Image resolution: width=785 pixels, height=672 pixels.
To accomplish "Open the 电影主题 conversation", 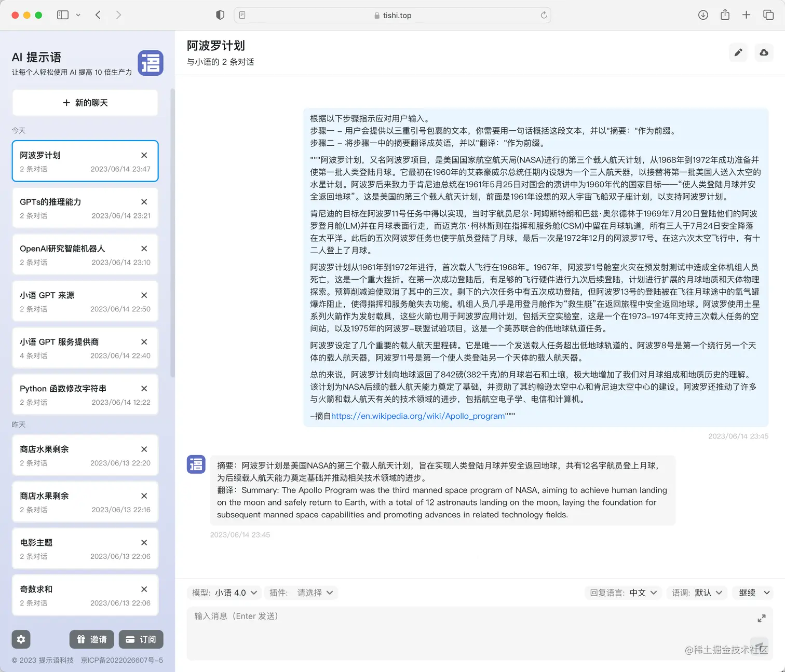I will [x=85, y=548].
